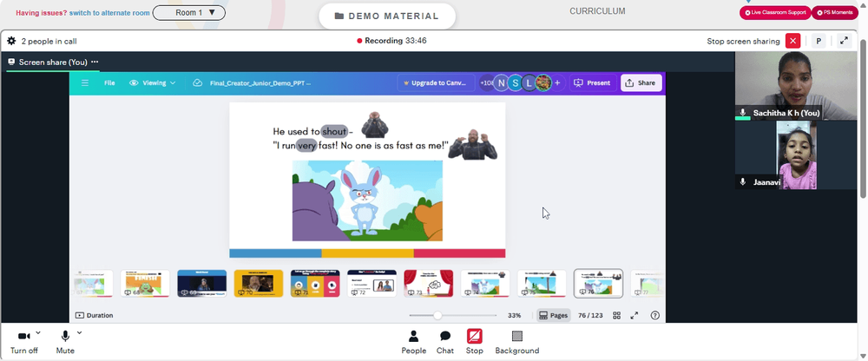The height and width of the screenshot is (361, 868).
Task: Select page 70 thumbnail
Action: point(259,284)
